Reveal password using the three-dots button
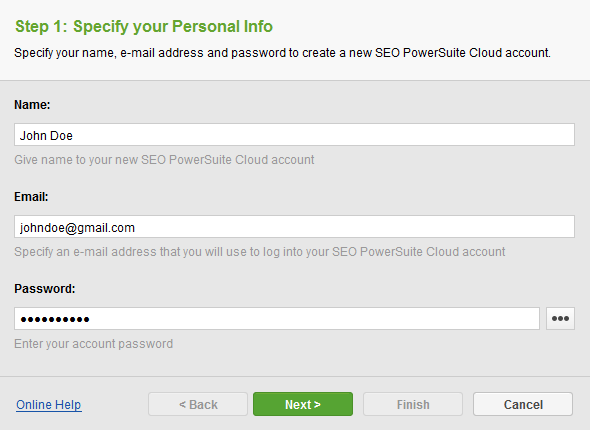 point(560,319)
